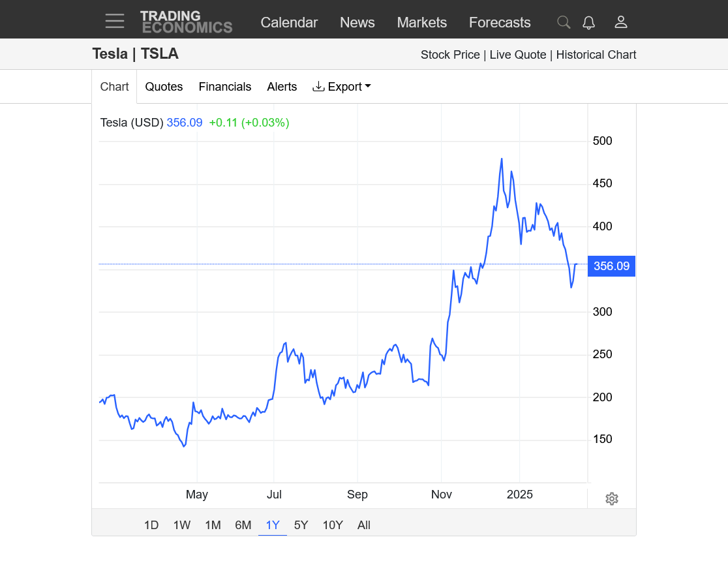Choose the 6M chart period
728x565 pixels.
(x=243, y=525)
